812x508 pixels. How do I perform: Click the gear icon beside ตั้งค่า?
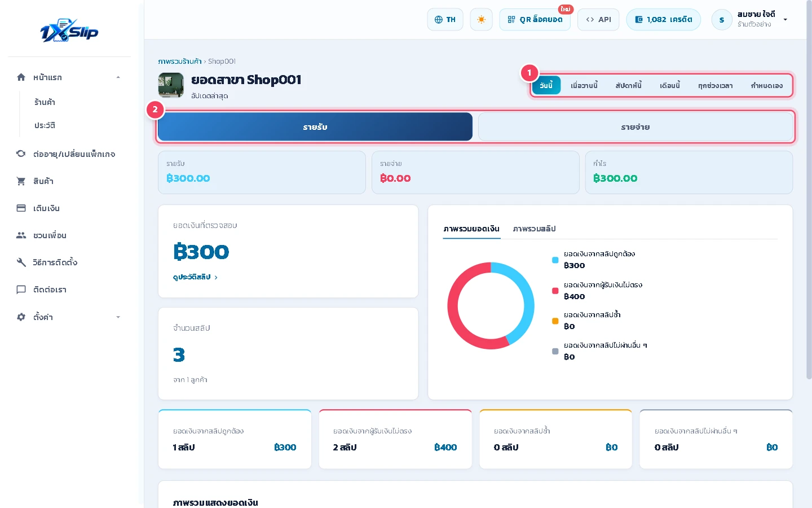coord(21,317)
